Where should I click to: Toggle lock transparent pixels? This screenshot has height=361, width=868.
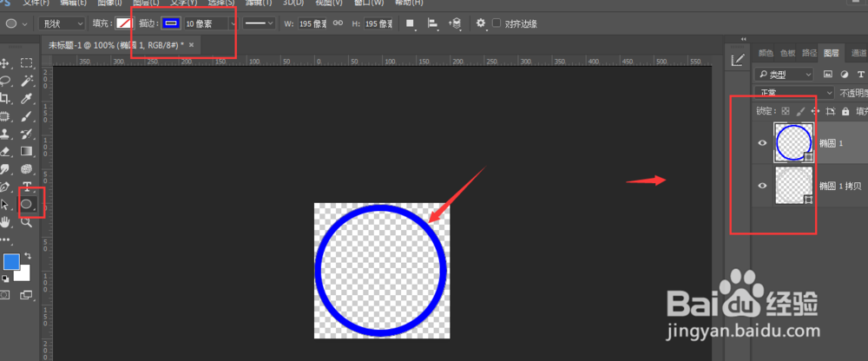pyautogui.click(x=786, y=111)
